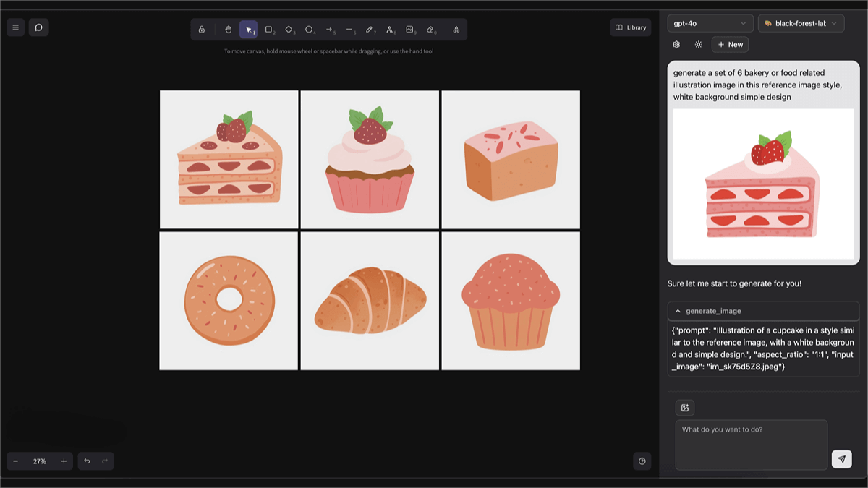Viewport: 868px width, 488px height.
Task: Open the black-forest-labs image model dropdown
Action: point(801,24)
